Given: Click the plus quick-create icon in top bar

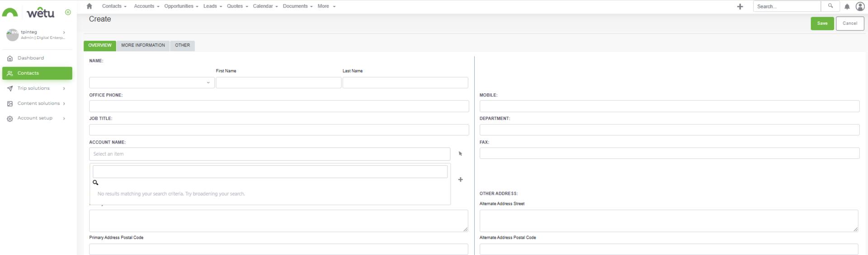Looking at the screenshot, I should coord(740,6).
